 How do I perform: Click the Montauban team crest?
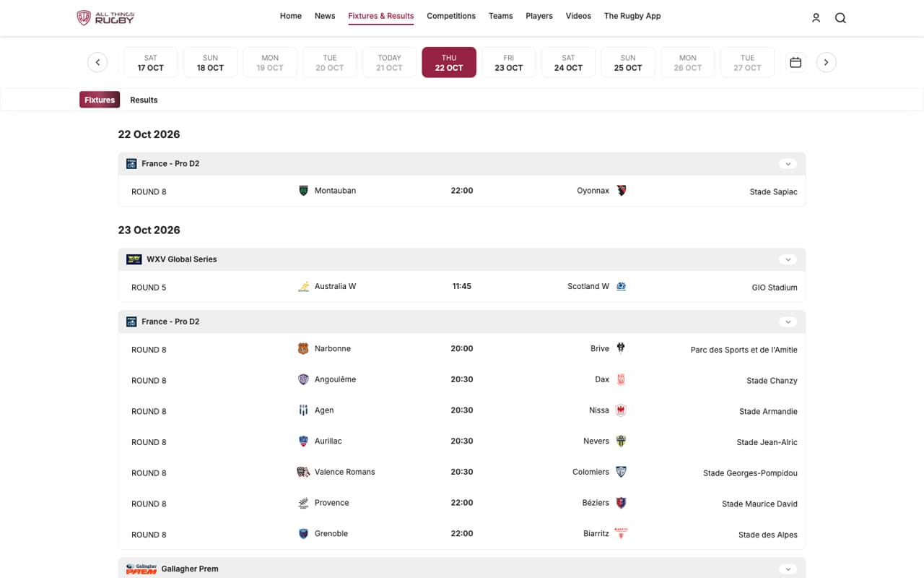pos(304,191)
